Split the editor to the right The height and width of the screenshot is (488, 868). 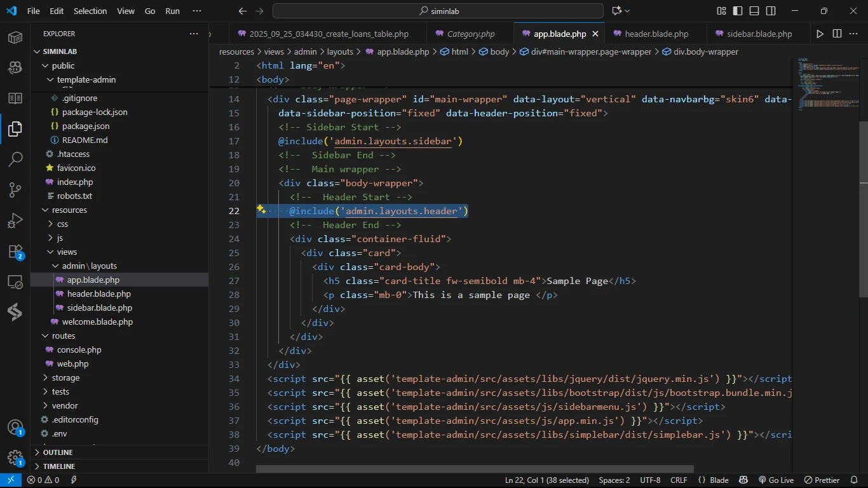pos(837,34)
